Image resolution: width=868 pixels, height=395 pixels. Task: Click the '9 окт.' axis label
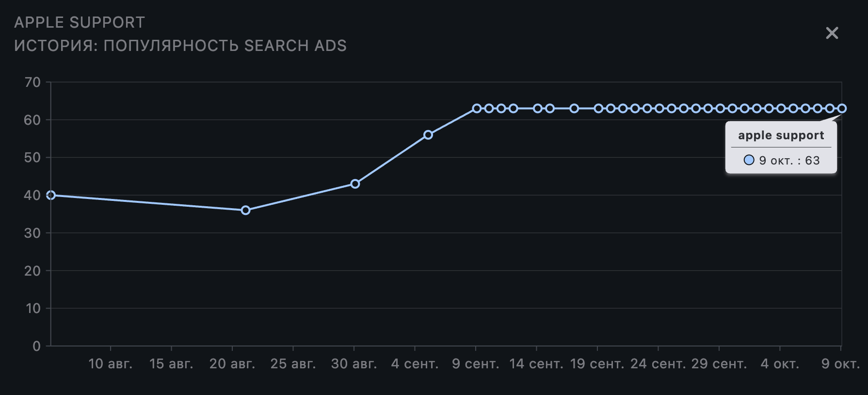(840, 364)
